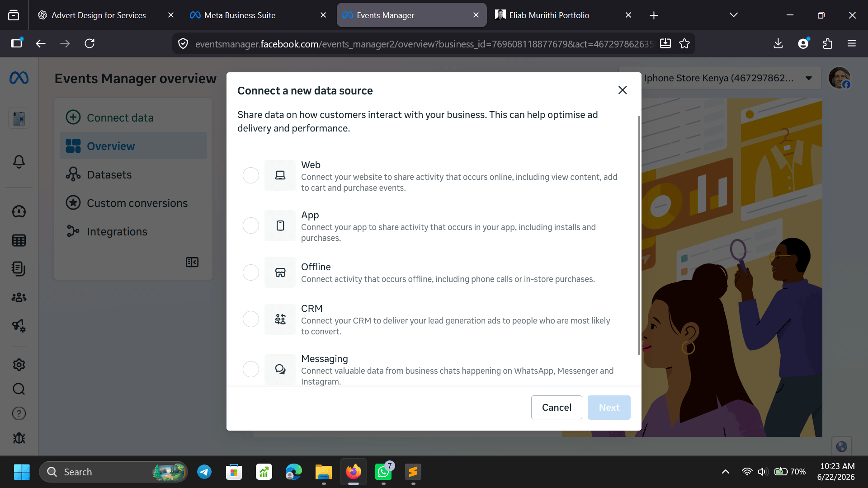Bookmark this page with the star icon
This screenshot has width=868, height=488.
pos(684,43)
